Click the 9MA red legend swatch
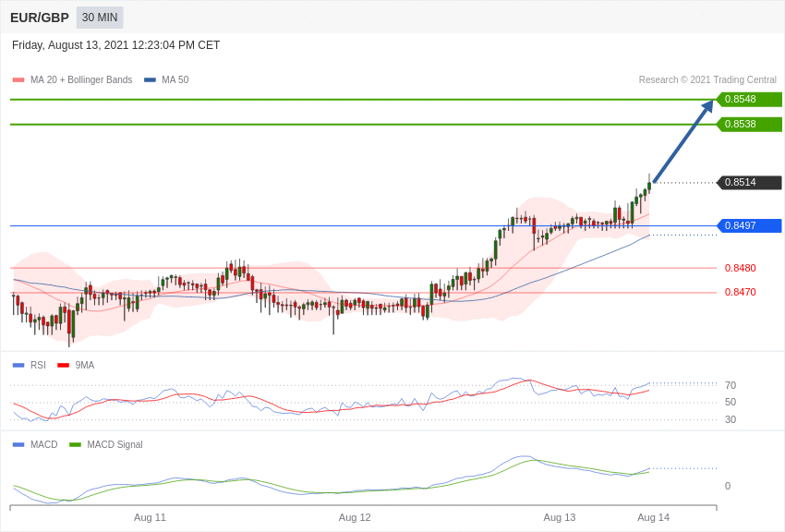Screen dimensions: 785x532 [64, 366]
